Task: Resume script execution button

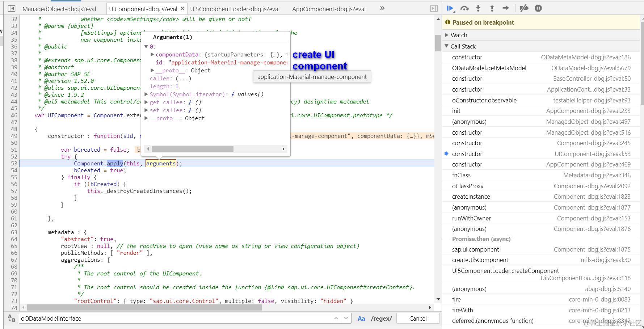Action: click(x=451, y=8)
